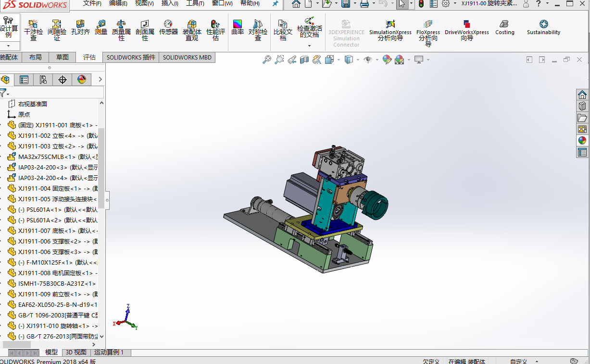Image resolution: width=590 pixels, height=364 pixels.
Task: Open dropdown under Check Active Document
Action: [309, 46]
